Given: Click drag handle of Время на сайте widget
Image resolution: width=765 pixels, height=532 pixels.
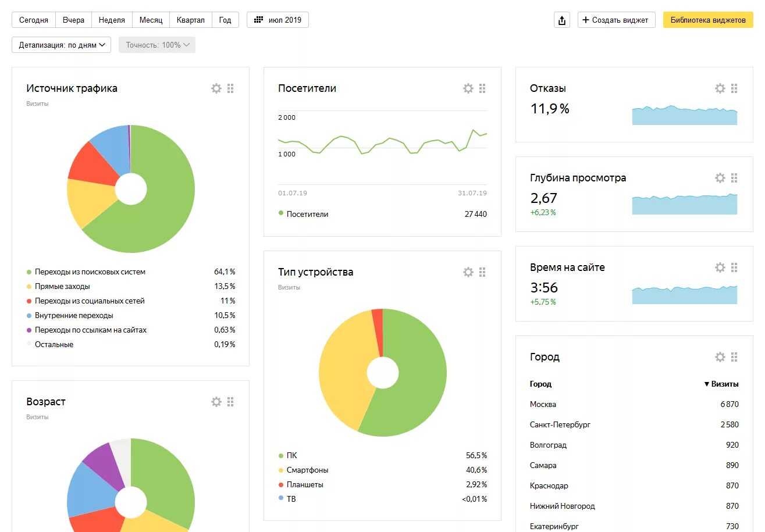Looking at the screenshot, I should tap(734, 267).
